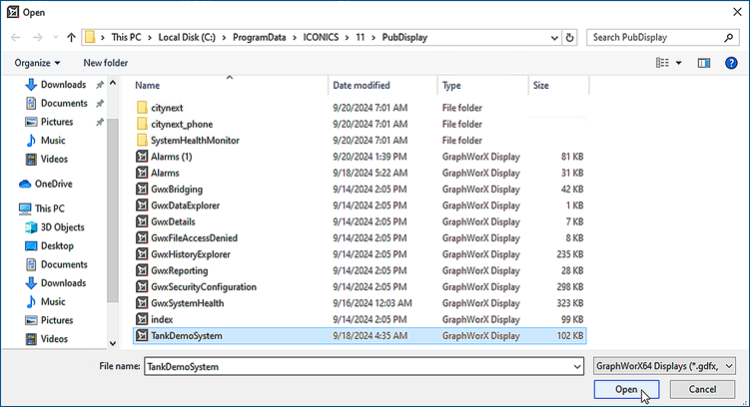Click the Open button

click(626, 389)
